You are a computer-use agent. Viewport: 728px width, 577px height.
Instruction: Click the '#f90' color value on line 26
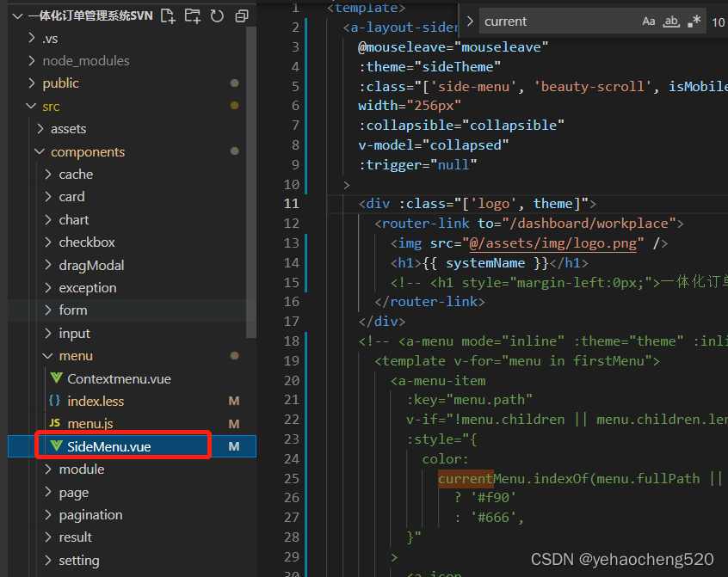click(x=493, y=498)
